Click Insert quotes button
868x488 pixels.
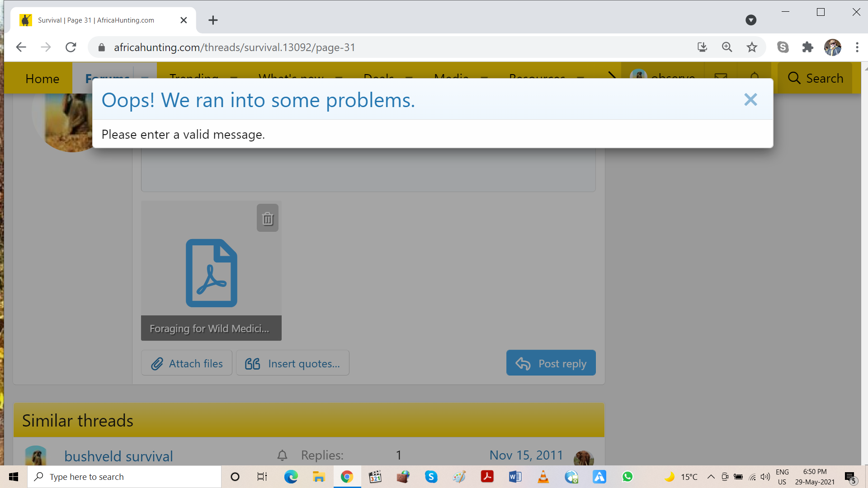point(292,363)
